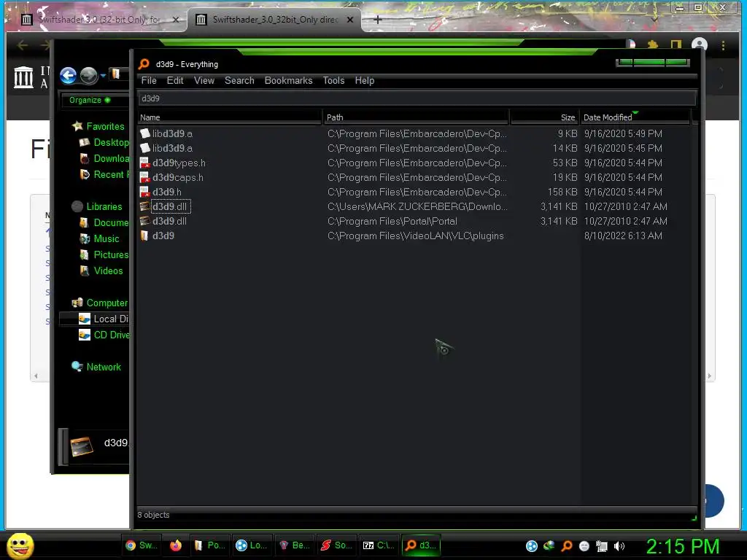Select the Swiftshader_3.0_32bit_Only Chrome tab
This screenshot has height=560, width=747.
[275, 20]
